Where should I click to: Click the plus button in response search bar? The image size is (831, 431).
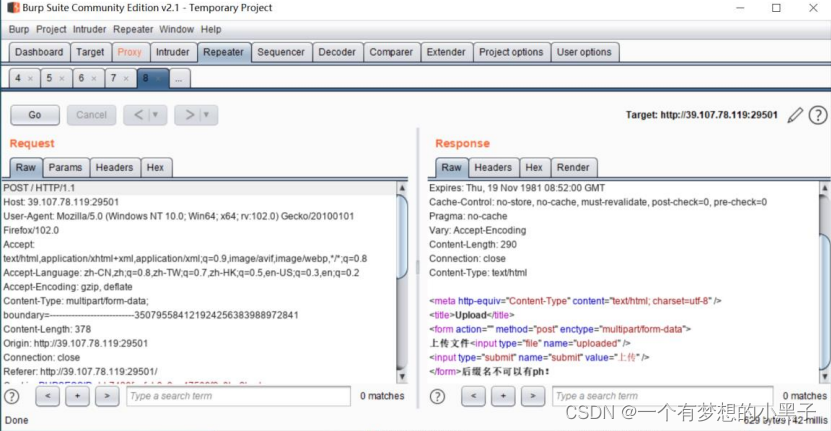pos(503,396)
